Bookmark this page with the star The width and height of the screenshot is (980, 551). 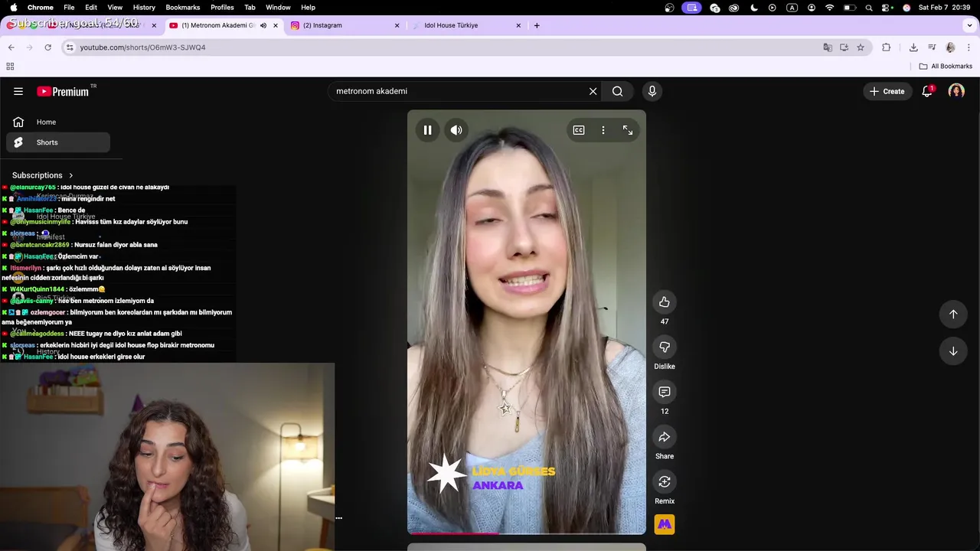click(861, 47)
